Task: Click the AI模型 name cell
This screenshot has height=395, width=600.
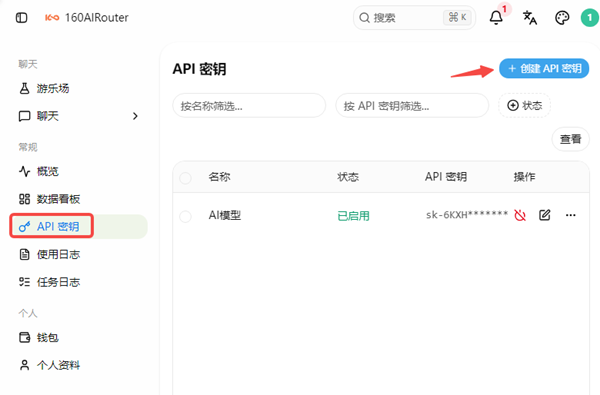Action: tap(225, 215)
